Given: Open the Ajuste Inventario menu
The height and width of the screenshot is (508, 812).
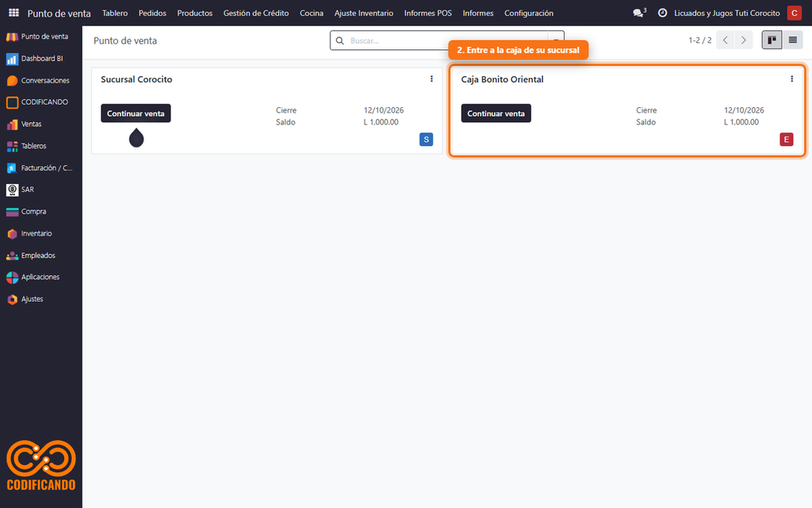Looking at the screenshot, I should (363, 13).
